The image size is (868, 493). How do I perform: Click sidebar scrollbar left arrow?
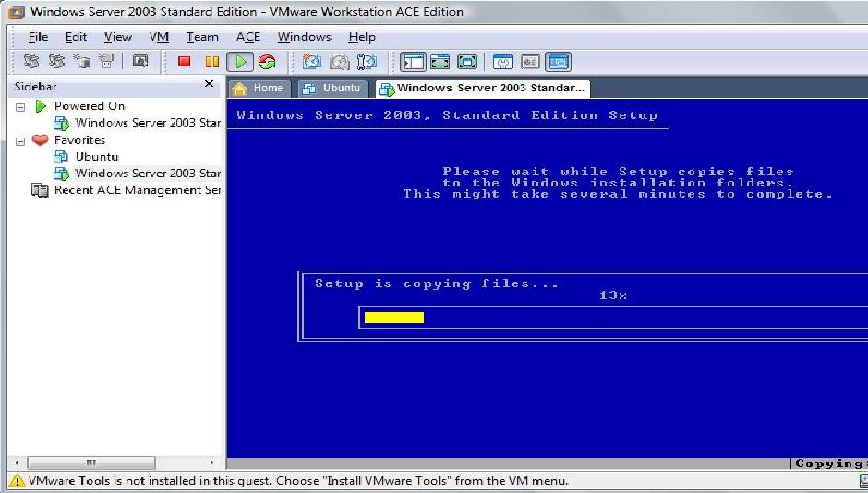pos(16,463)
